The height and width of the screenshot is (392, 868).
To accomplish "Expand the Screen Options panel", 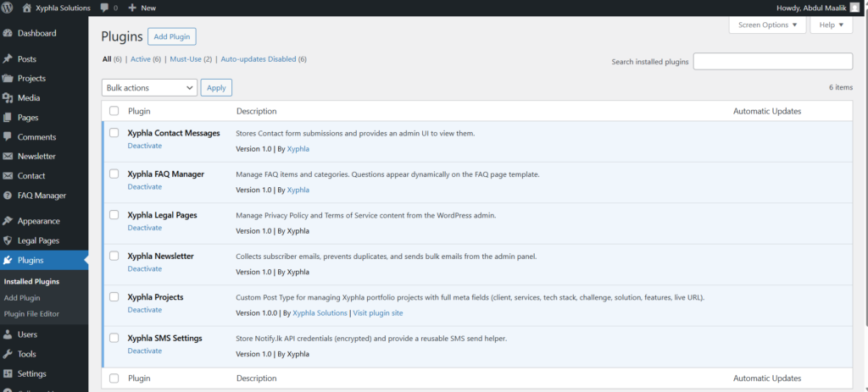I will 767,25.
